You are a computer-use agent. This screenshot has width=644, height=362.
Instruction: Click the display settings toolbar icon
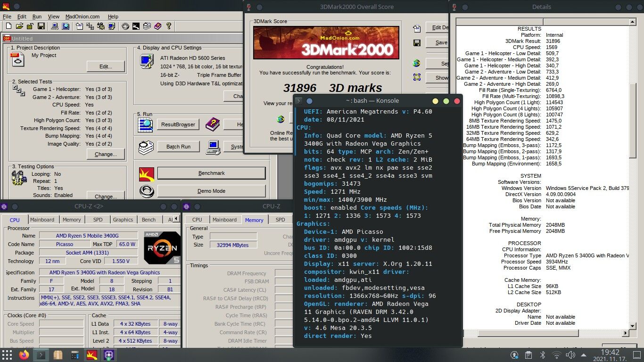(112, 26)
